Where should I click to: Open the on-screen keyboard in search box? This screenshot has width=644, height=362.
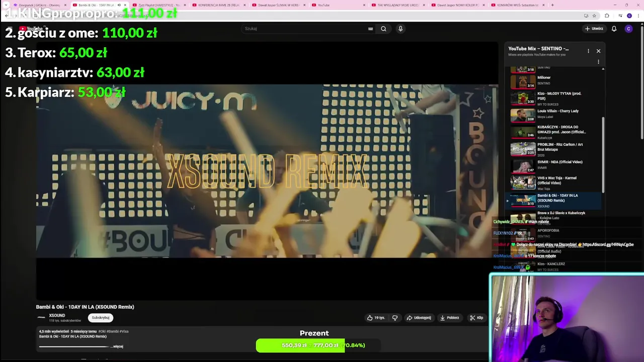click(x=371, y=29)
